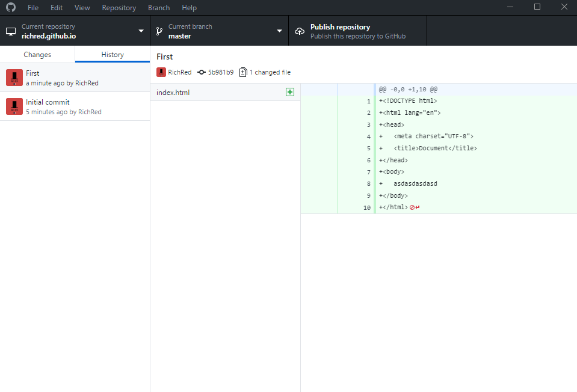Open the Current branch master dropdown
This screenshot has width=577, height=392.
coord(279,31)
